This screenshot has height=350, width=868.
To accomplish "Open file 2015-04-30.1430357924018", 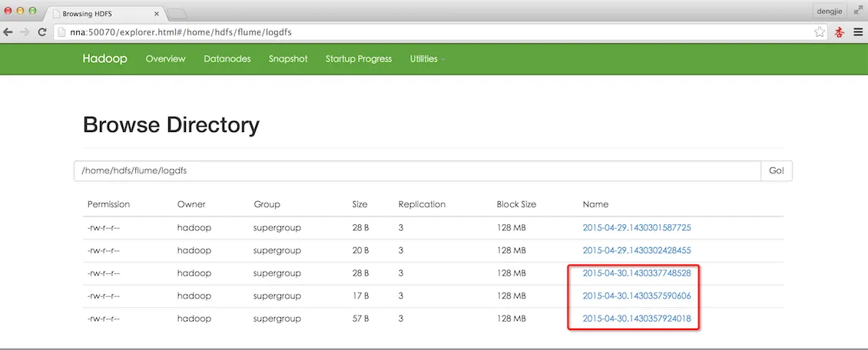I will click(637, 319).
